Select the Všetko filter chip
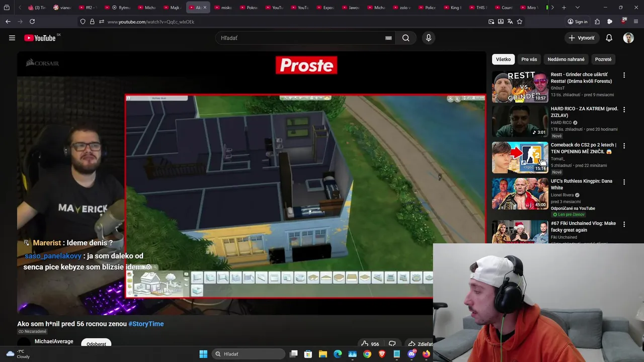 503,59
